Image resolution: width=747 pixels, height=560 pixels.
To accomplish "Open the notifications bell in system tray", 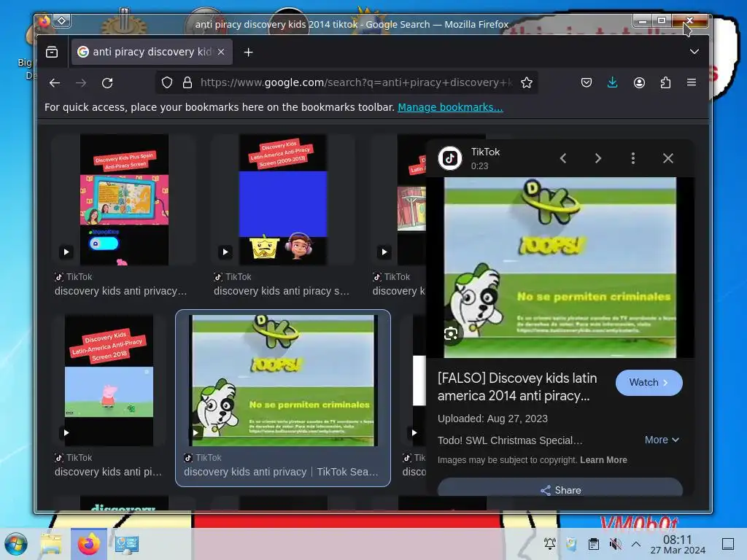I will [x=550, y=544].
